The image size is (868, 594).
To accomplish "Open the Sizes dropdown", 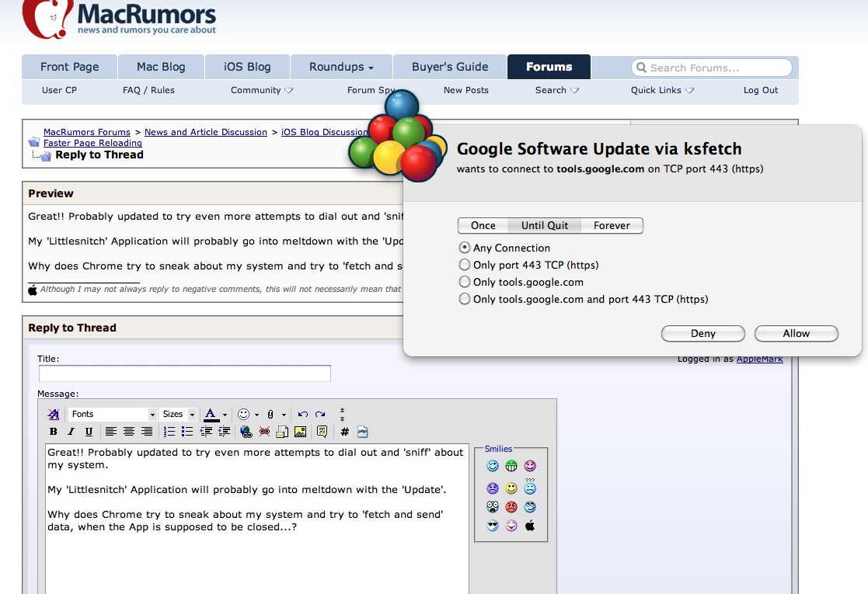I will click(x=178, y=414).
